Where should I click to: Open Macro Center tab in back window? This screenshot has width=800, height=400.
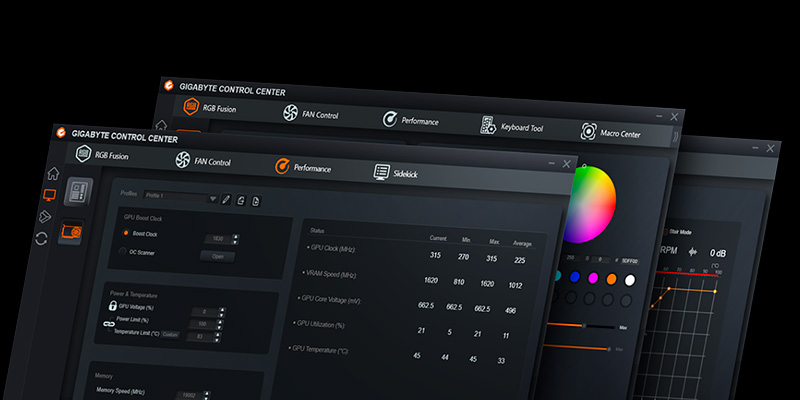(610, 132)
